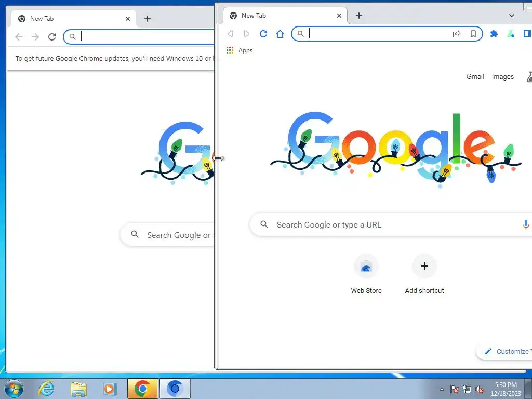Open new tab in right browser window
Screen dimensions: 532x399
(359, 16)
